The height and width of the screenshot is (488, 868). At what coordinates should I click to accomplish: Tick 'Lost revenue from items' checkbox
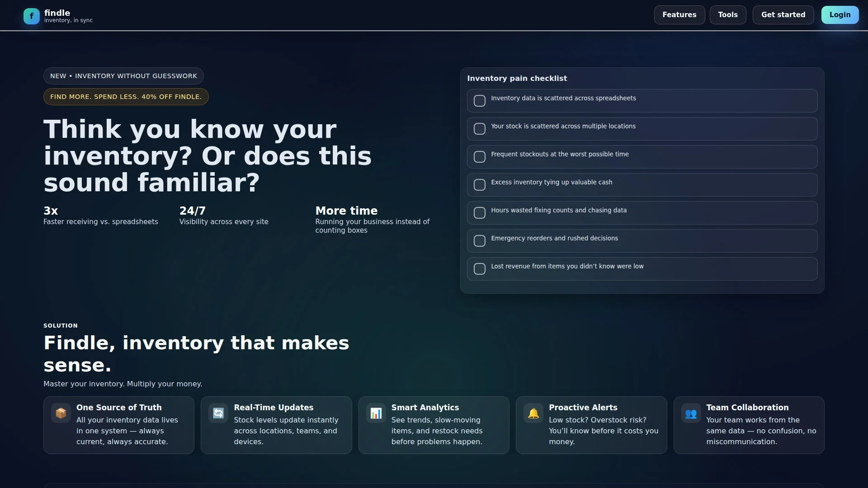coord(480,269)
